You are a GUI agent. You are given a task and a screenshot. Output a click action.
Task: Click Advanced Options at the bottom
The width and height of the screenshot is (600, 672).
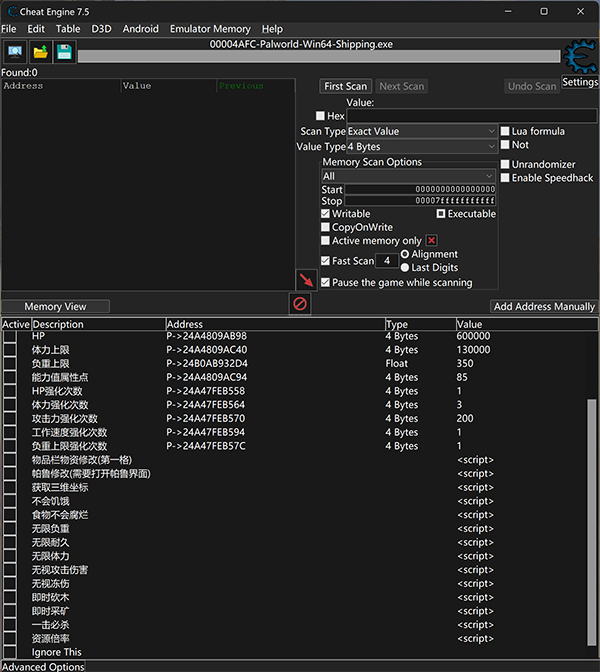click(43, 667)
